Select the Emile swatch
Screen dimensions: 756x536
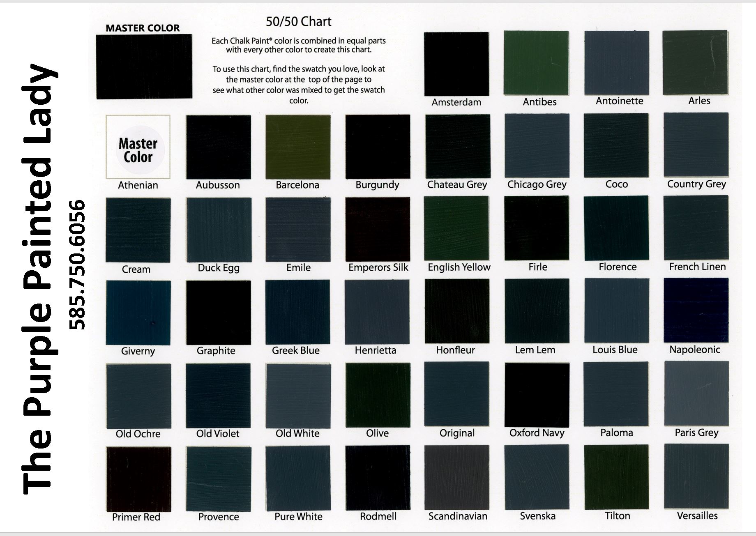(298, 230)
